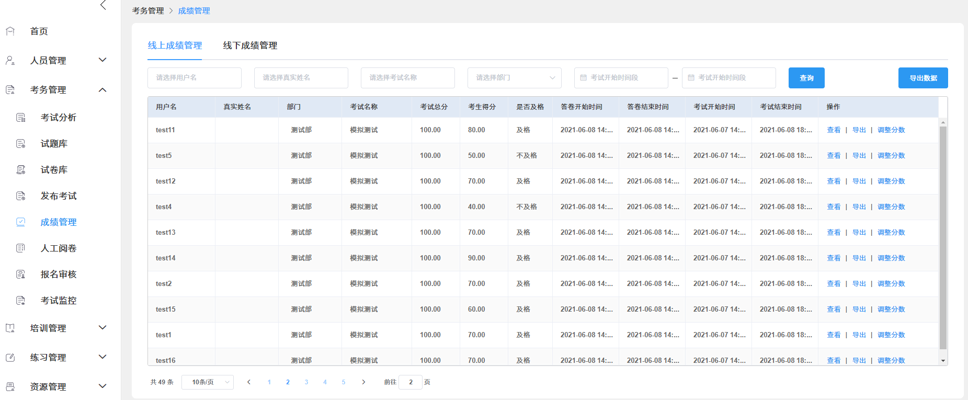Open the 人工阅卷 manual grading icon
Screen dimensions: 968x400
coord(20,248)
